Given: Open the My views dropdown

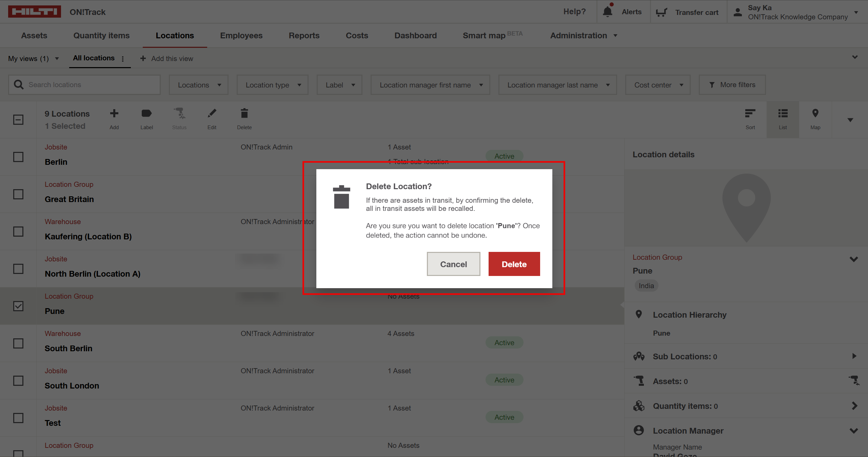Looking at the screenshot, I should (34, 59).
